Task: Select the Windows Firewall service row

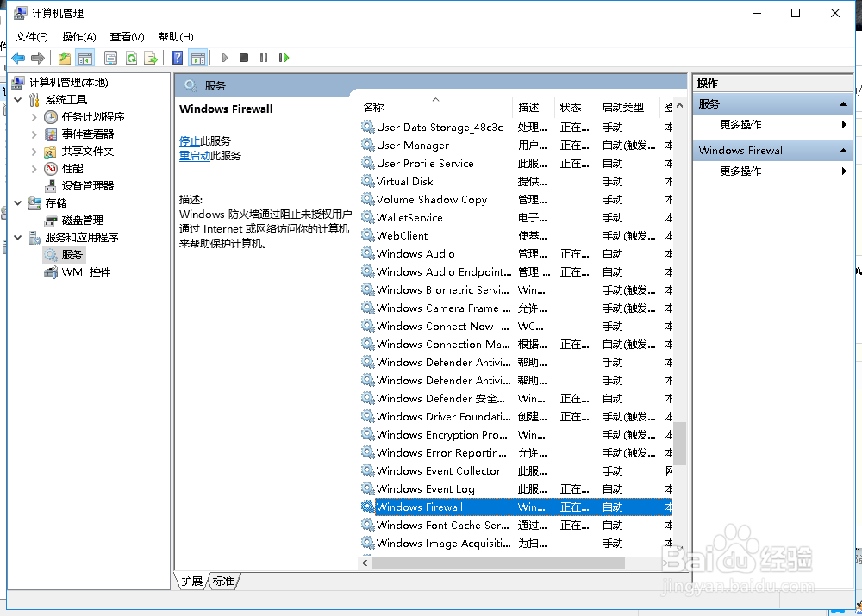Action: pyautogui.click(x=516, y=507)
